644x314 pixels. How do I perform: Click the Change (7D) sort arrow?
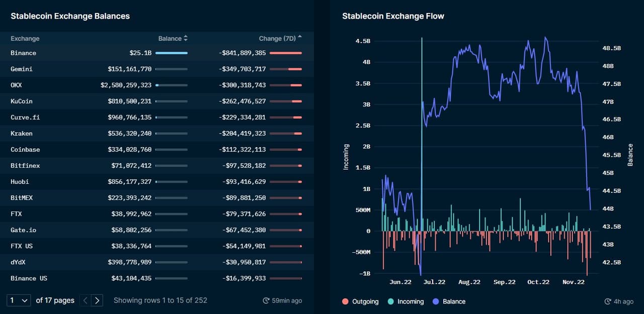click(300, 38)
